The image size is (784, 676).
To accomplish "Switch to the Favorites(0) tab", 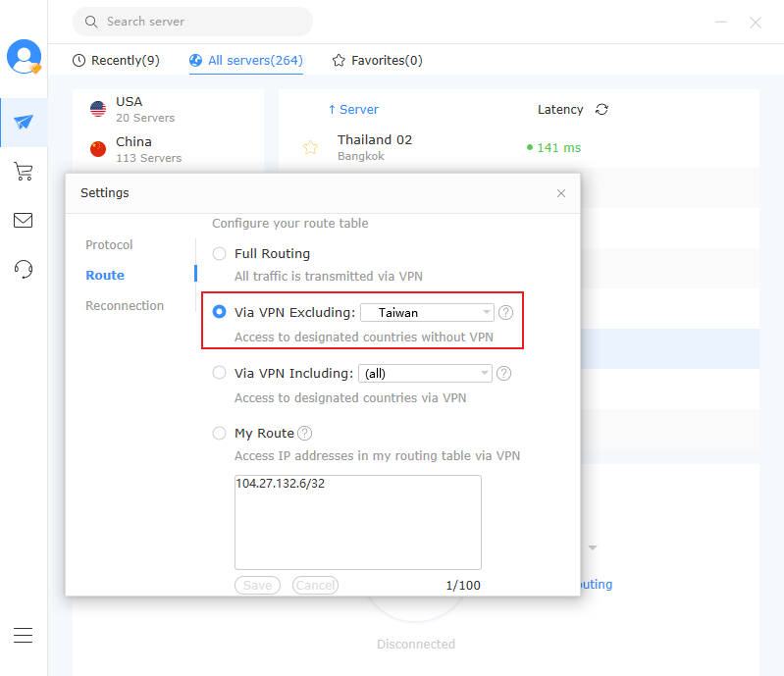I will [x=378, y=61].
